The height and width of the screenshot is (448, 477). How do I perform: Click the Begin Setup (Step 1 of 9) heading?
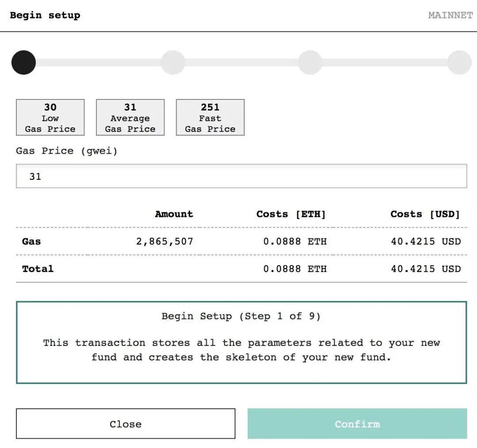click(241, 316)
